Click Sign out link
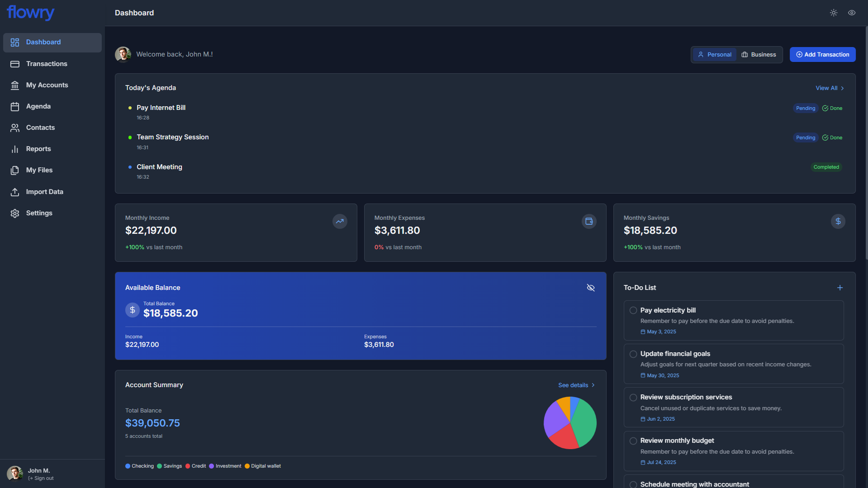Screen dimensions: 868x488 [41, 479]
